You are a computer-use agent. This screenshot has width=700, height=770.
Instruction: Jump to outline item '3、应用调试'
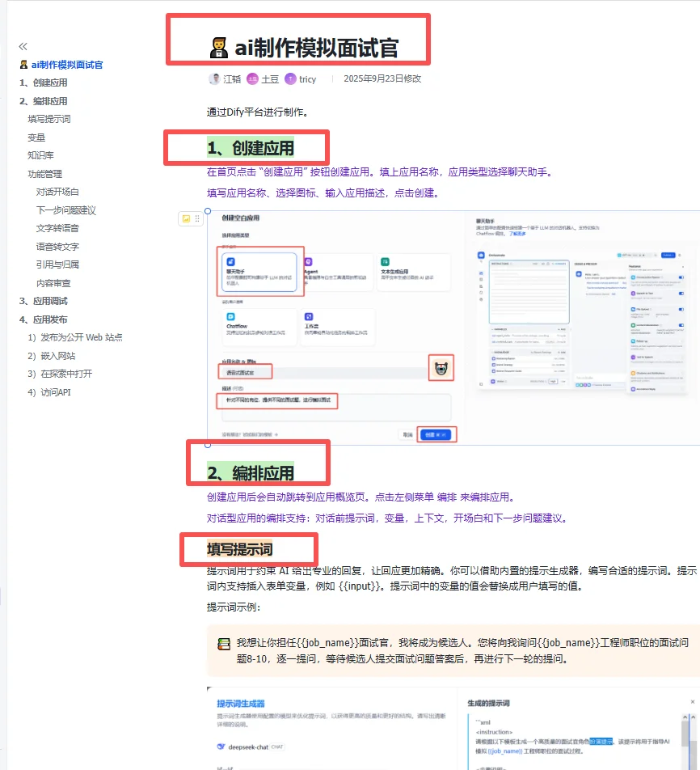tap(43, 301)
